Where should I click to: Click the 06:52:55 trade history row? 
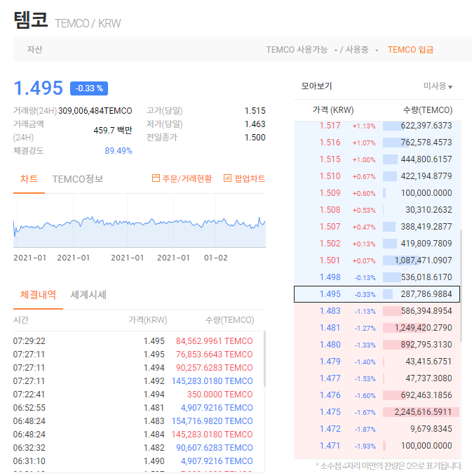pyautogui.click(x=133, y=408)
